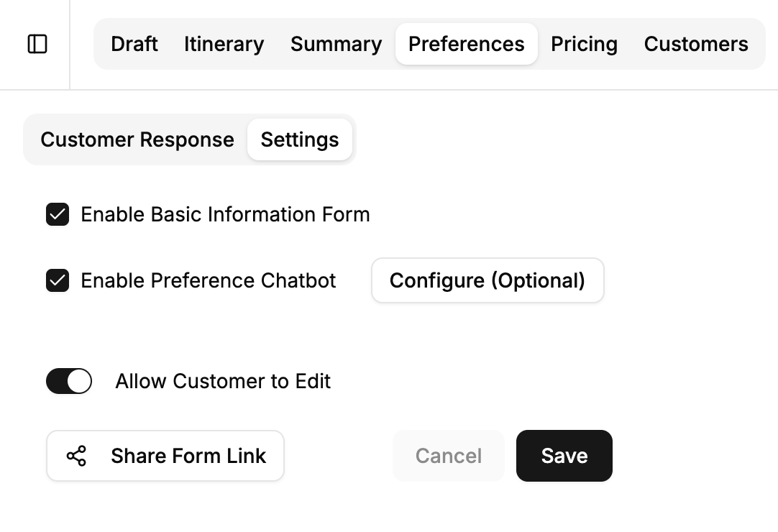778x532 pixels.
Task: Open the Itinerary tab
Action: [x=224, y=44]
